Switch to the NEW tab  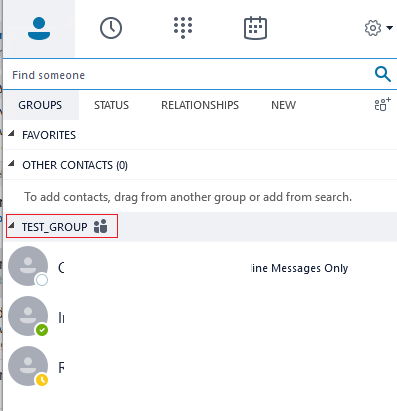[283, 105]
